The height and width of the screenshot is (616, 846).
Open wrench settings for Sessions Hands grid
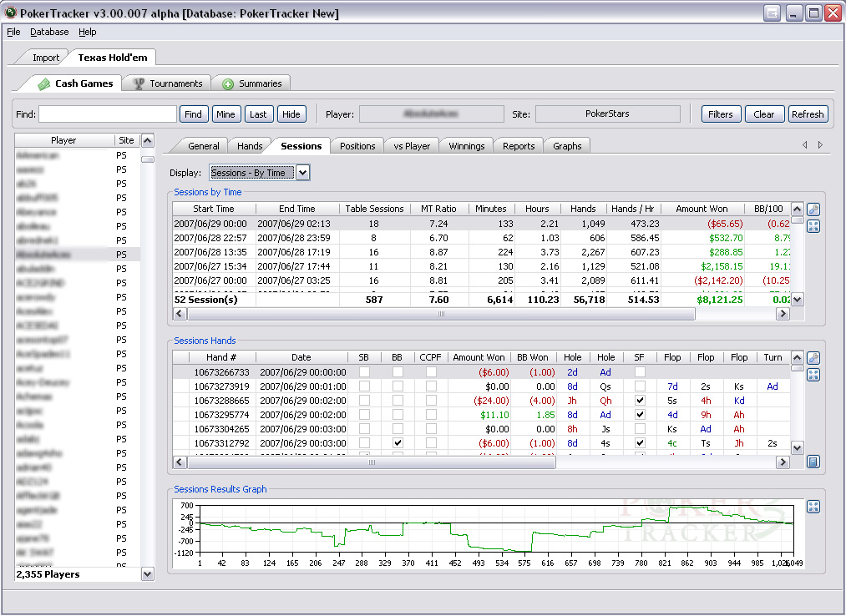click(x=813, y=357)
